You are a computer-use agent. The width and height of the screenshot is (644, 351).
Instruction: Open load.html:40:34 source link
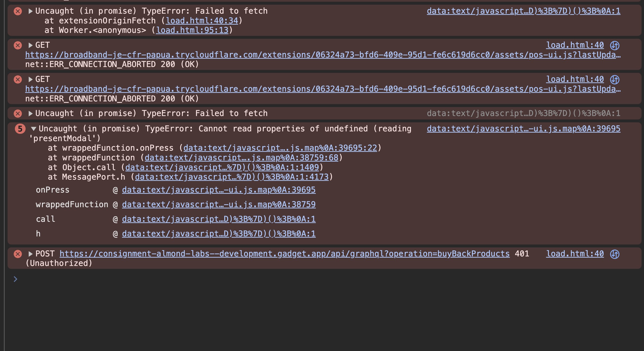coord(202,20)
